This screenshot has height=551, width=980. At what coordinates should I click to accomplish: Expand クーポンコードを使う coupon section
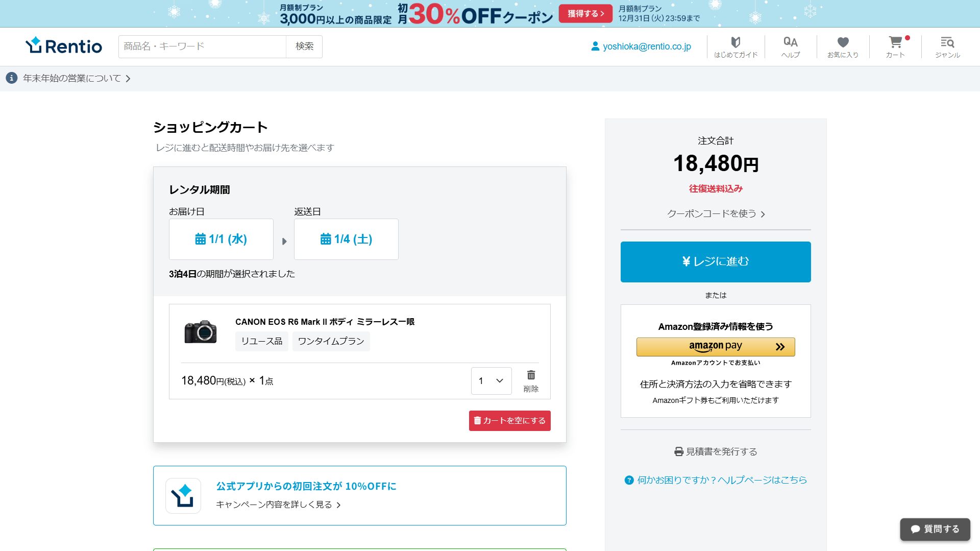716,214
